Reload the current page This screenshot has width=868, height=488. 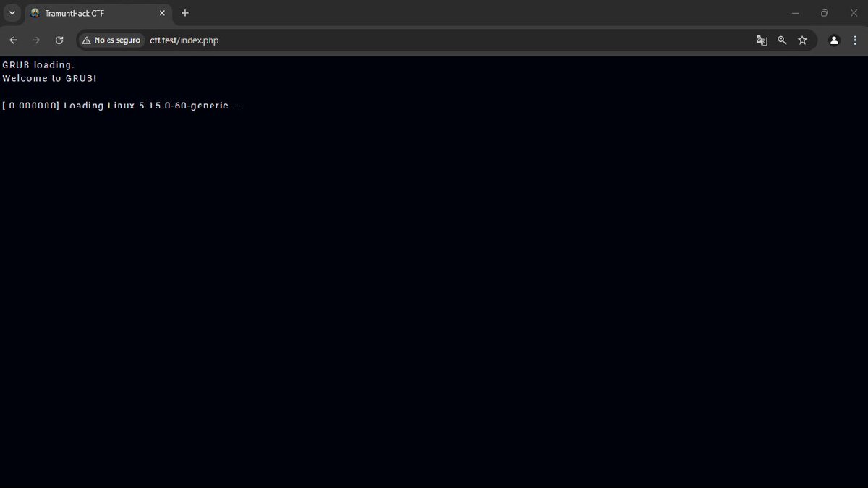(59, 40)
